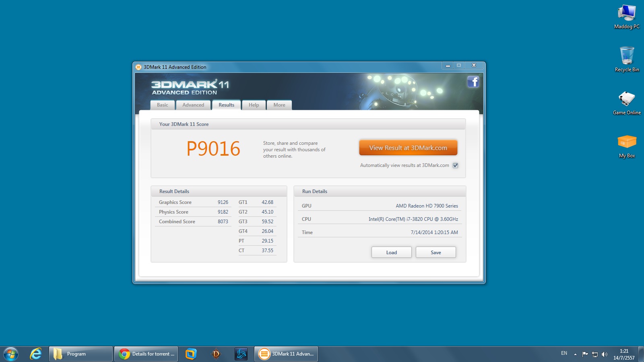Click the EN language indicator
Screen dimensions: 644x362
point(564,353)
